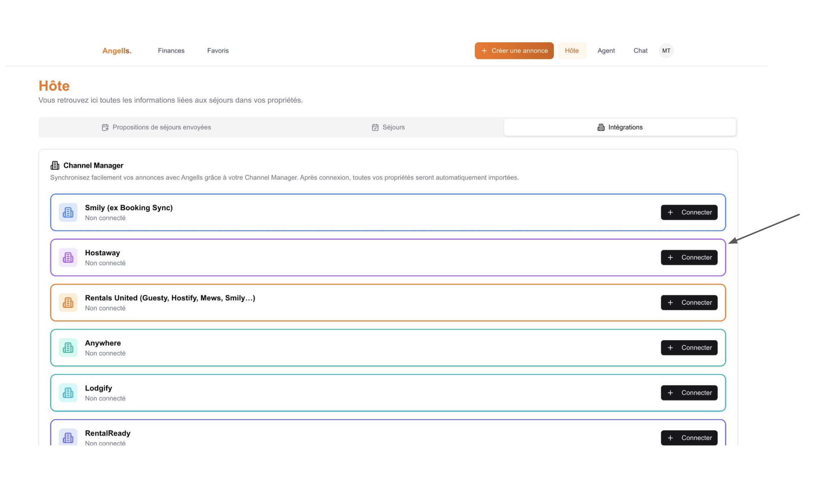
Task: Open Propositions de séjours envoyées tab
Action: 156,127
